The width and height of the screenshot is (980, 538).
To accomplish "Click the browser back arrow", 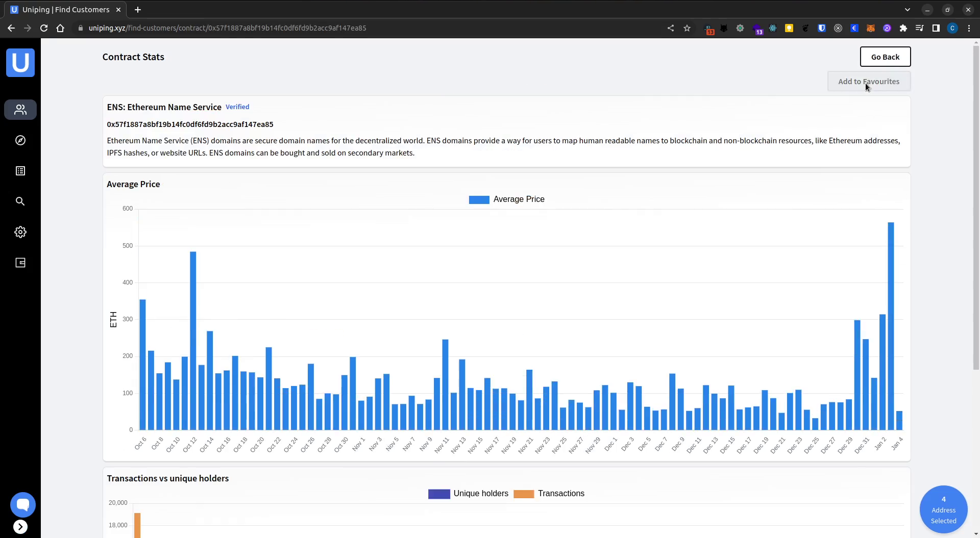I will click(11, 28).
